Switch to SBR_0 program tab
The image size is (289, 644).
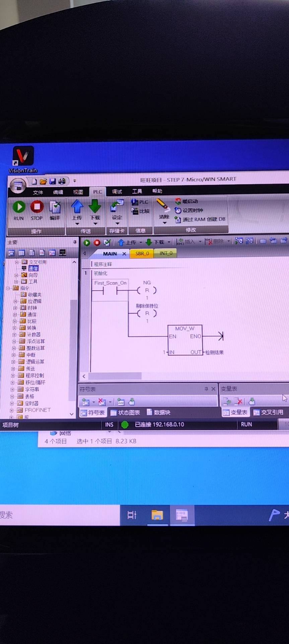pos(142,254)
